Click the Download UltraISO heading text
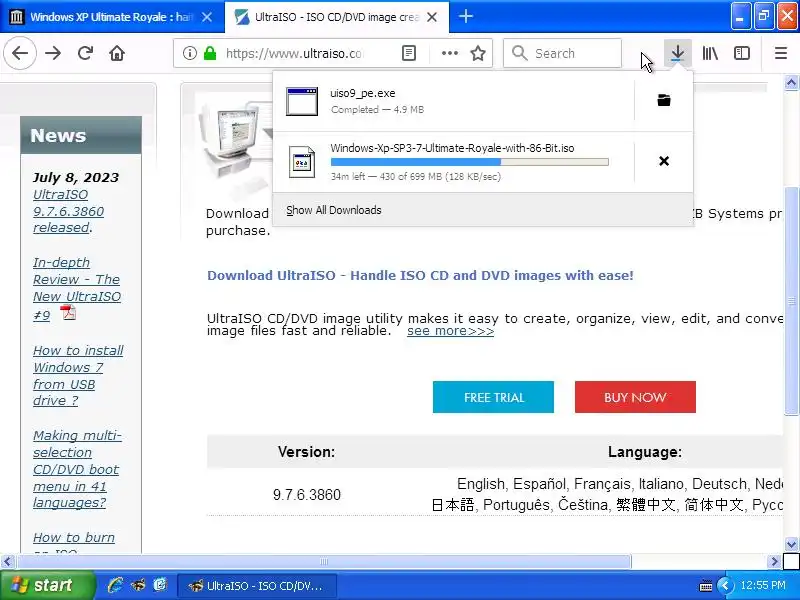Viewport: 800px width, 600px height. (420, 276)
